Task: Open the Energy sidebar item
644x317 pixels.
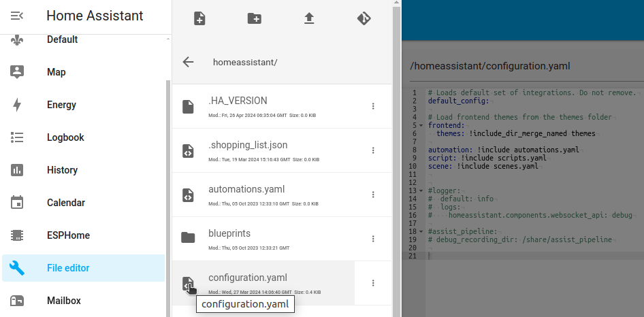Action: point(61,105)
